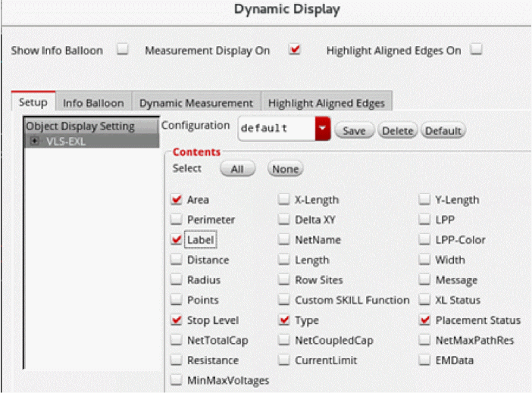Click the Default button
The width and height of the screenshot is (532, 393).
tap(443, 130)
